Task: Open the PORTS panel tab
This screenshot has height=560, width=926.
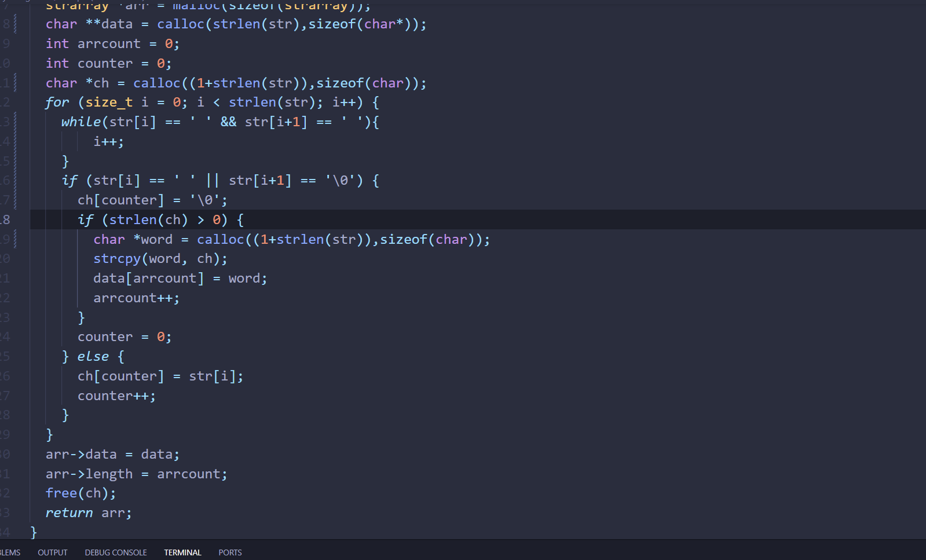Action: click(x=230, y=552)
